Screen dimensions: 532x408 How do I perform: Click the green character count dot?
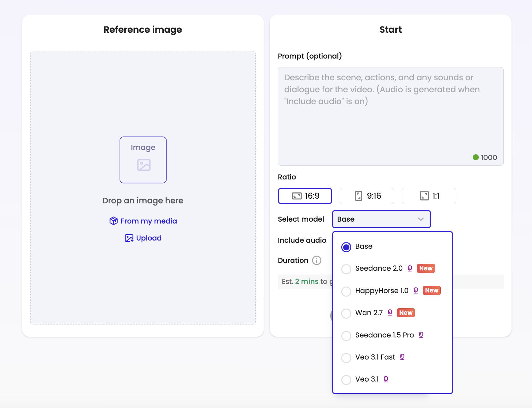[x=476, y=157]
